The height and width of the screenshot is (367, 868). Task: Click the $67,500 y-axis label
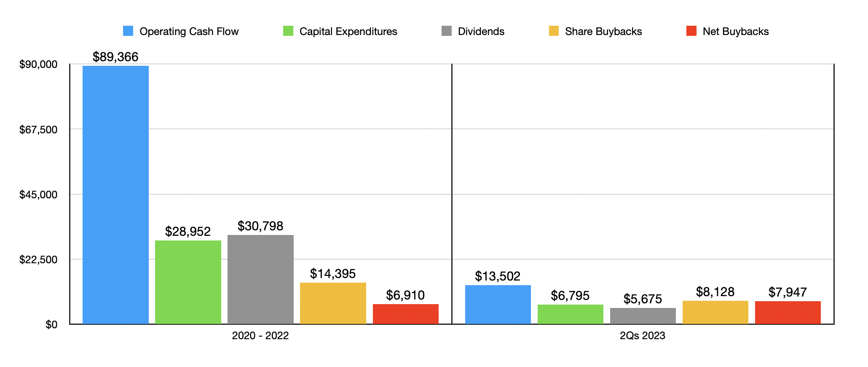38,130
